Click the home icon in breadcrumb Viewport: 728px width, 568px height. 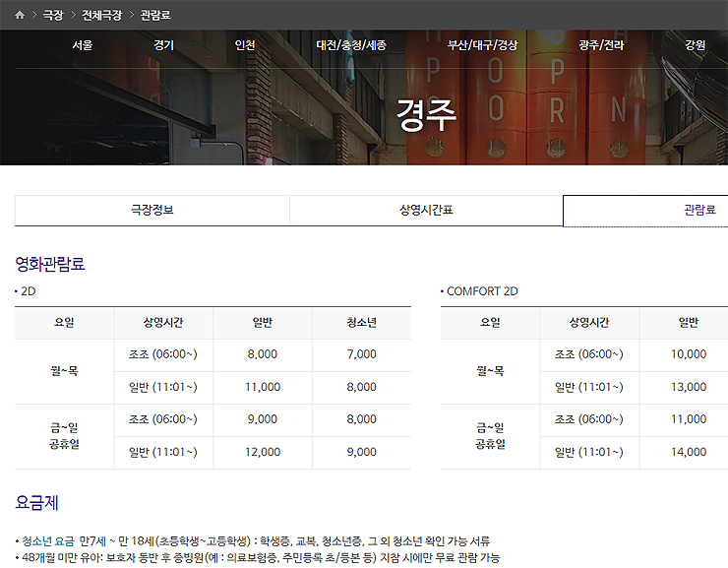click(x=20, y=15)
